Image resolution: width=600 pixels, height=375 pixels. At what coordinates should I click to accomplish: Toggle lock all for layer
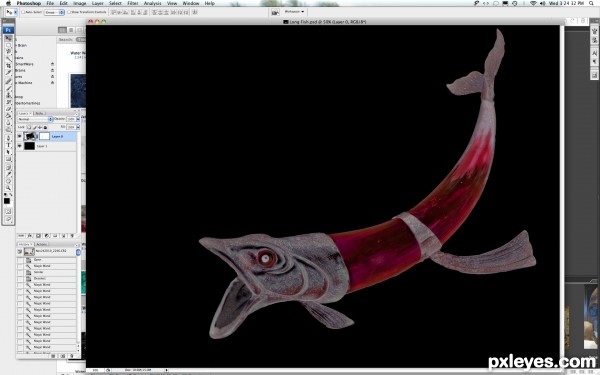coord(45,127)
